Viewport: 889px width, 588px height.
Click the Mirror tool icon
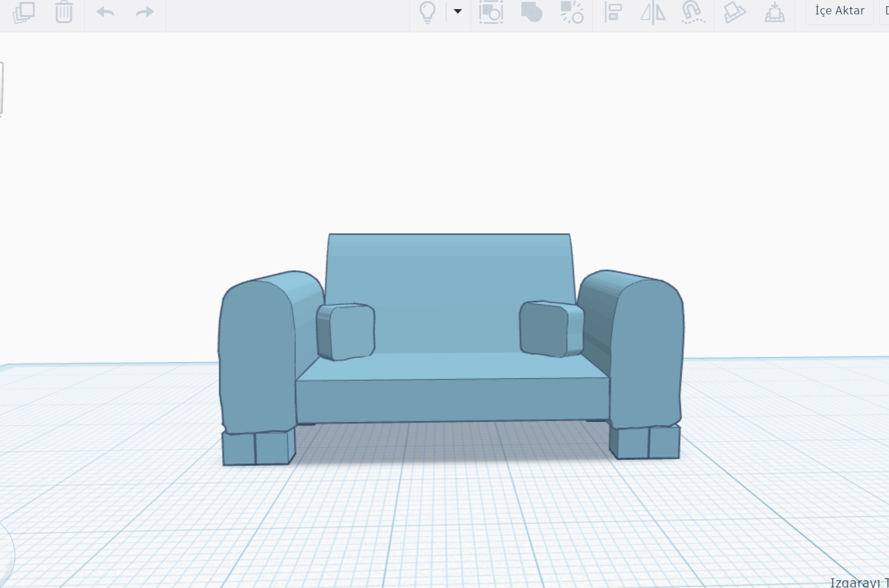point(653,12)
